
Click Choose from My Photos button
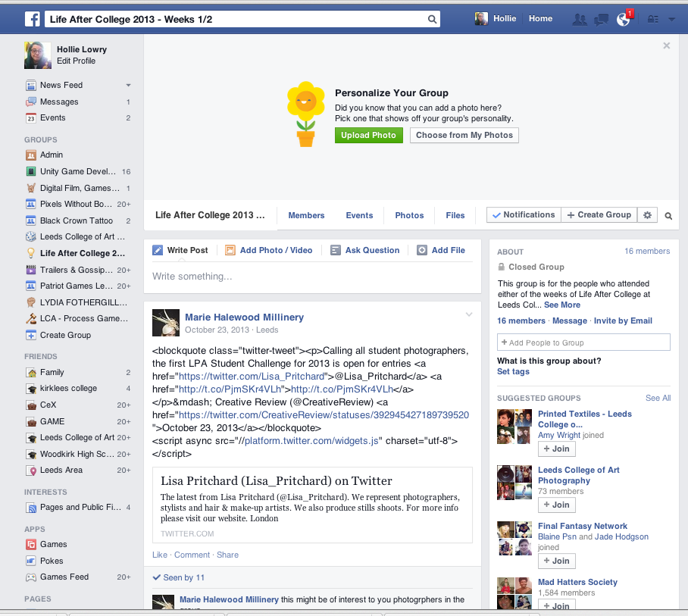(x=464, y=135)
